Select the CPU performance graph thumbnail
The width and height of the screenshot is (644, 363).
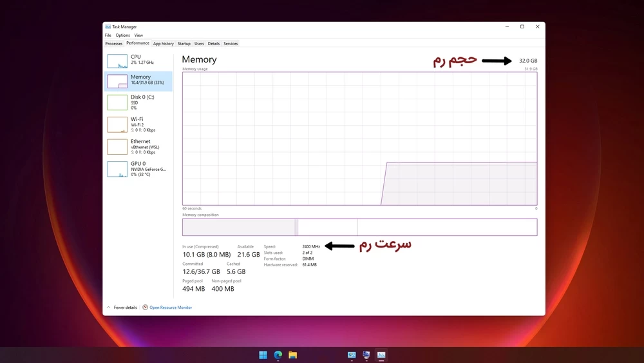coord(117,61)
